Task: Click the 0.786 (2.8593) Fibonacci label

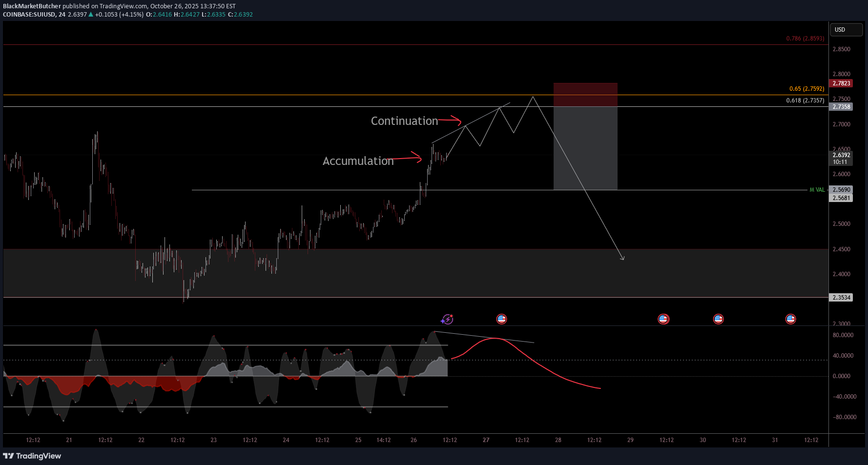Action: point(805,39)
